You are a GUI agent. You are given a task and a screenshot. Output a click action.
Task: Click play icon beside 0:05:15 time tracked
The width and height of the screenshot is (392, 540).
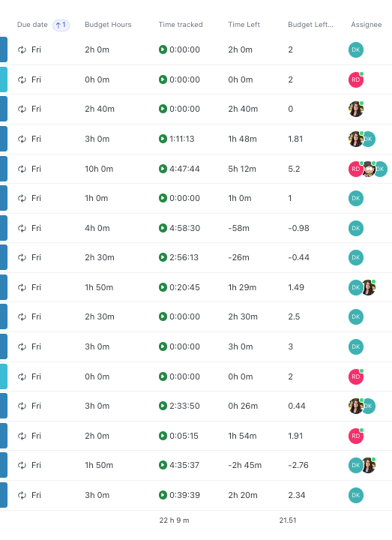point(163,436)
